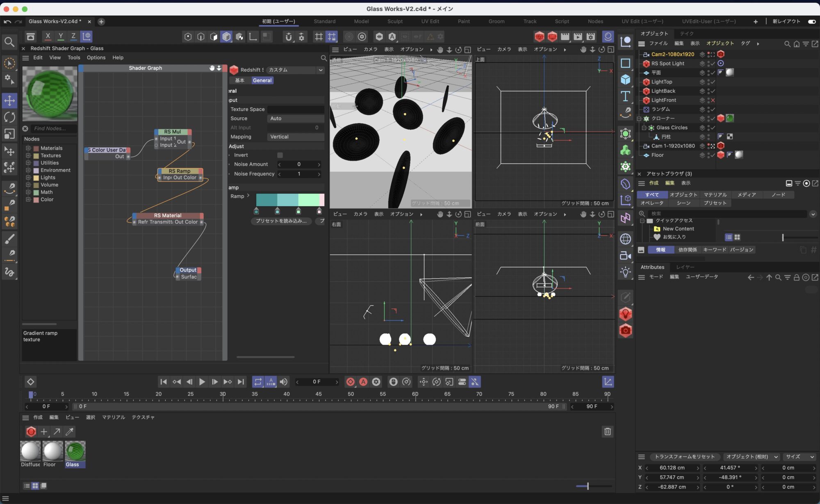The width and height of the screenshot is (820, 504).
Task: Toggle the sound playback icon
Action: (283, 382)
